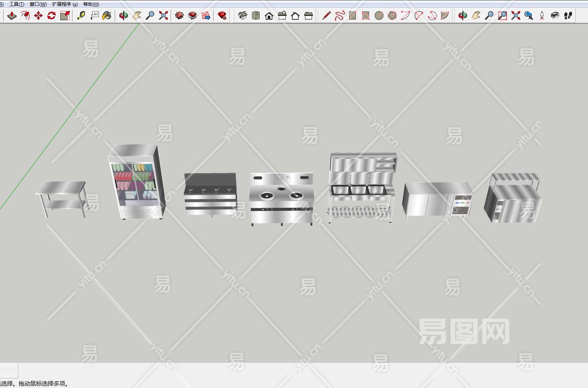588x388 pixels.
Task: Select the Line pencil tool
Action: (x=326, y=16)
